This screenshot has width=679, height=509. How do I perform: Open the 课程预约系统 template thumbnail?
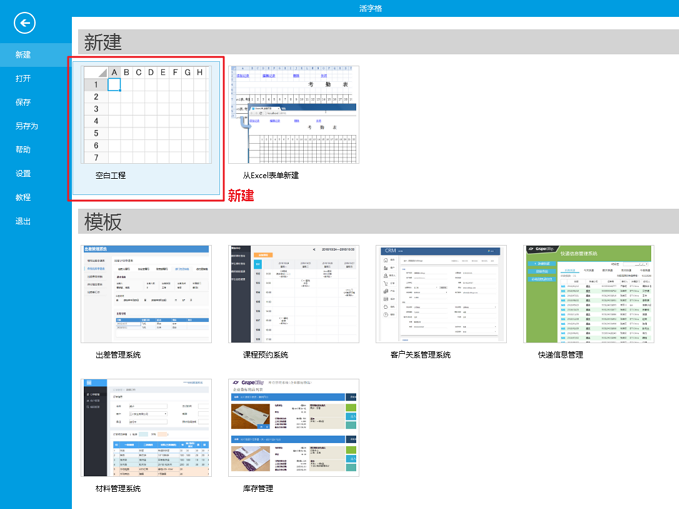point(294,294)
